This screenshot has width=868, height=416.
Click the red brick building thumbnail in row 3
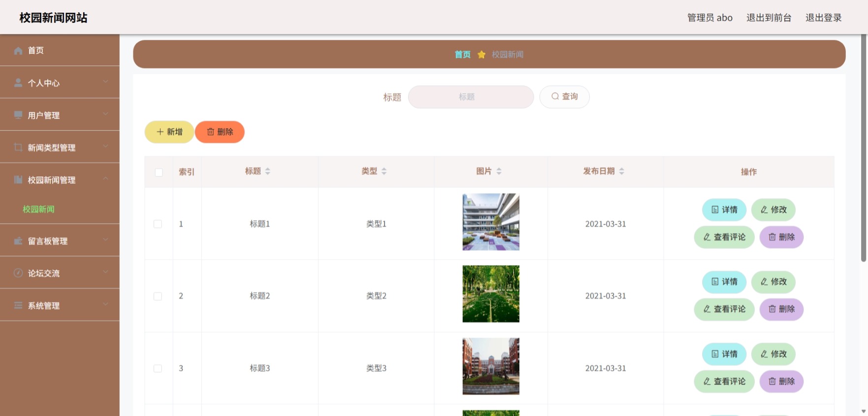coord(491,366)
